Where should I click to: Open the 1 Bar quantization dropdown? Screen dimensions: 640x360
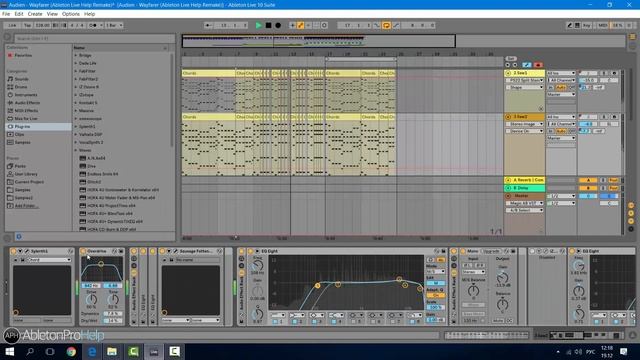114,25
